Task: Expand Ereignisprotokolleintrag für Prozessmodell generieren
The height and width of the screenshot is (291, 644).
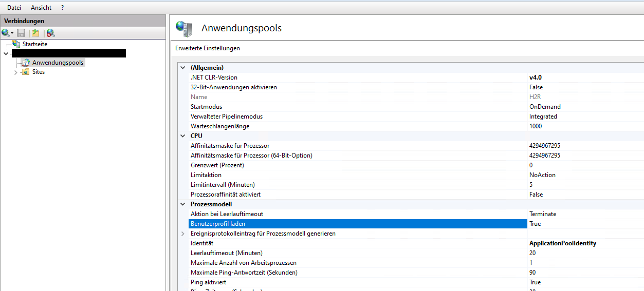Action: pyautogui.click(x=182, y=234)
